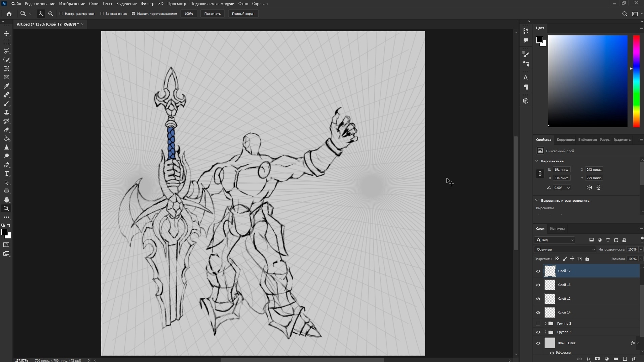Image resolution: width=644 pixels, height=362 pixels.
Task: Collapse the Перспектива section
Action: click(x=537, y=161)
